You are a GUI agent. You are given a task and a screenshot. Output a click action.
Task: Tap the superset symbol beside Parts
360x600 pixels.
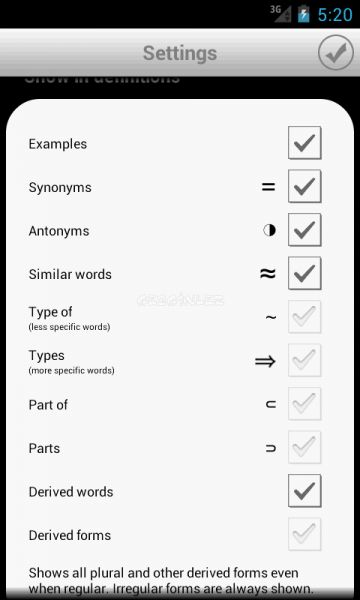pyautogui.click(x=271, y=448)
